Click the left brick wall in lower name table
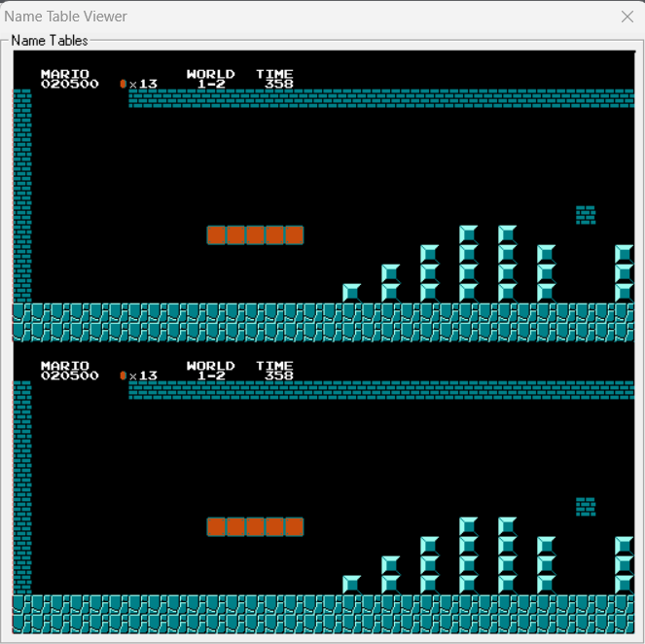This screenshot has height=644, width=645. (22, 487)
